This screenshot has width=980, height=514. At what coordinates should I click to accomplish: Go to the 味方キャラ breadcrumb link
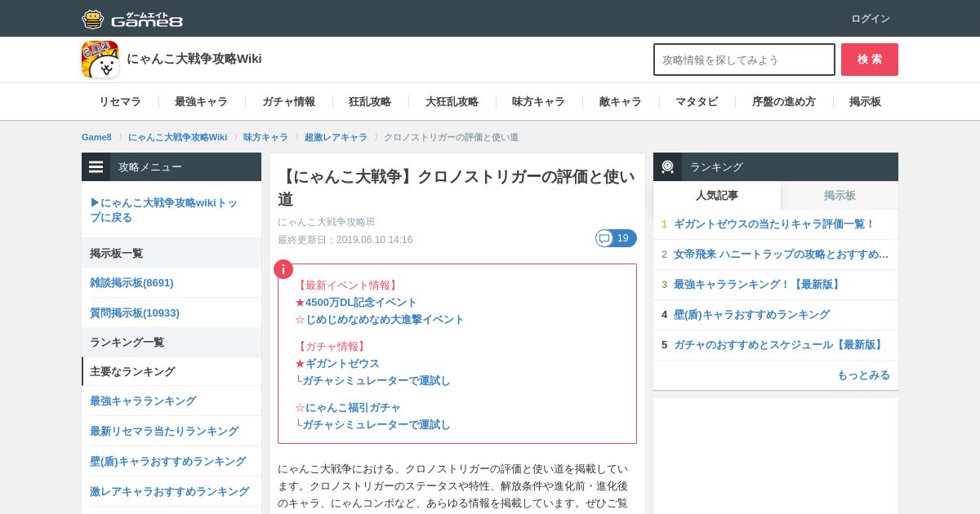[265, 137]
